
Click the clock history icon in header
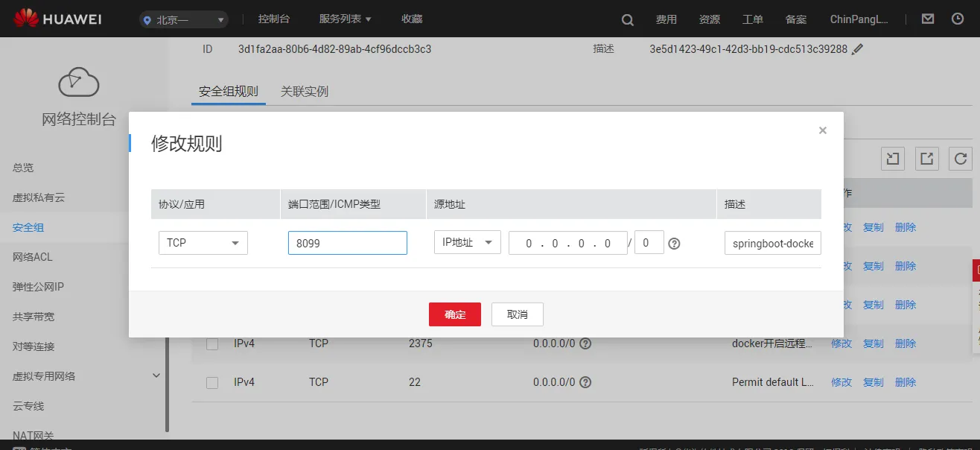tap(958, 19)
